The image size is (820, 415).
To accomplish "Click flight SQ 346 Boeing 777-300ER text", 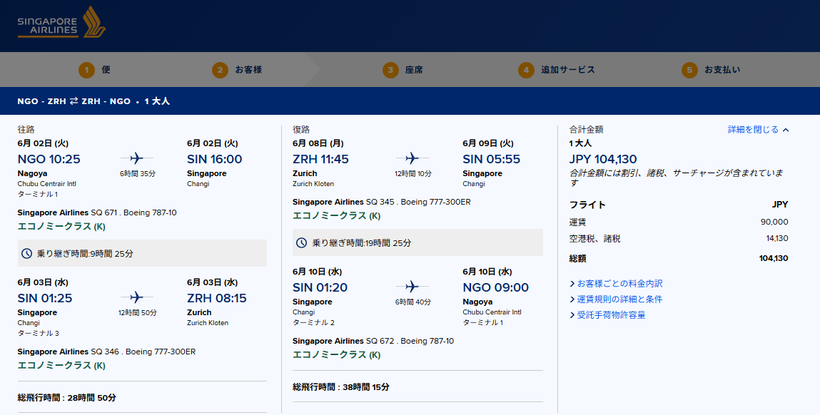I will point(107,352).
